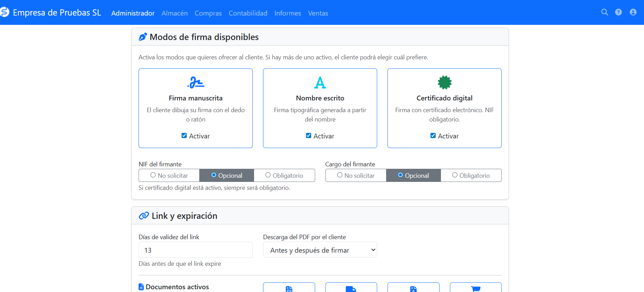Click the Días de validez del link field
The width and height of the screenshot is (644, 292).
(x=195, y=250)
